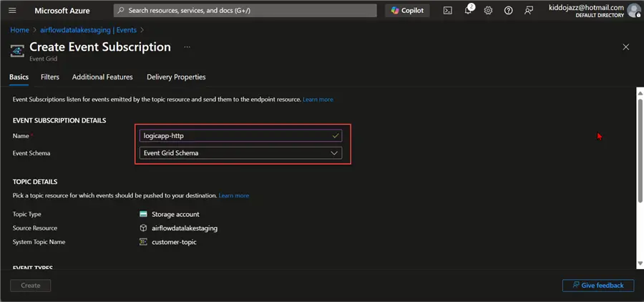Click the 'TOPIC DETAILS' heading
This screenshot has width=644, height=302.
pyautogui.click(x=35, y=182)
